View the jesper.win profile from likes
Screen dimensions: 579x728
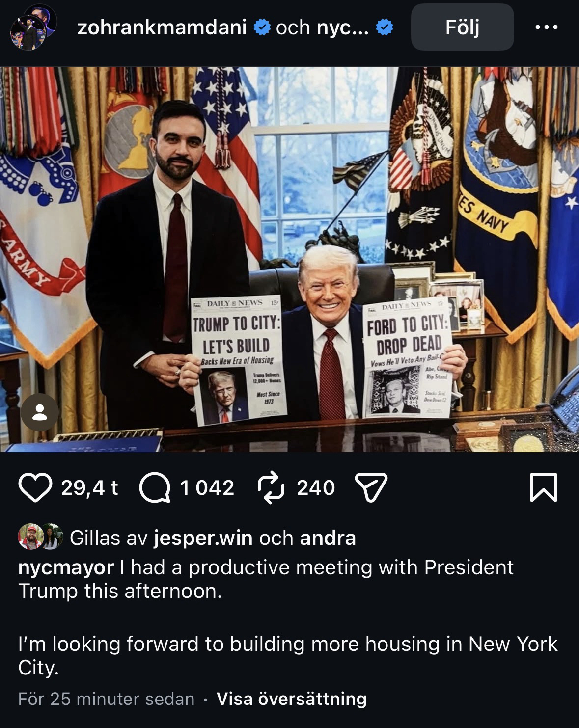coord(203,538)
